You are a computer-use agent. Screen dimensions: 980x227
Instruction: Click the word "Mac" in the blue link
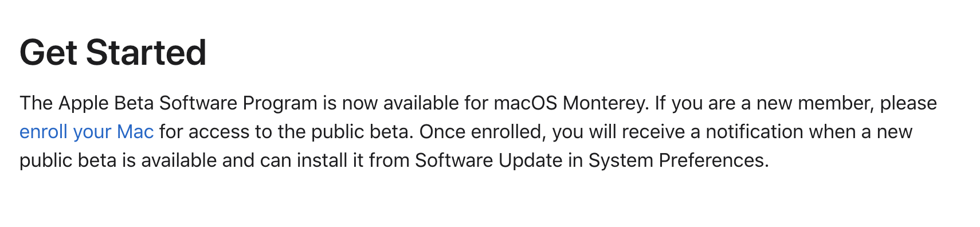point(135,132)
